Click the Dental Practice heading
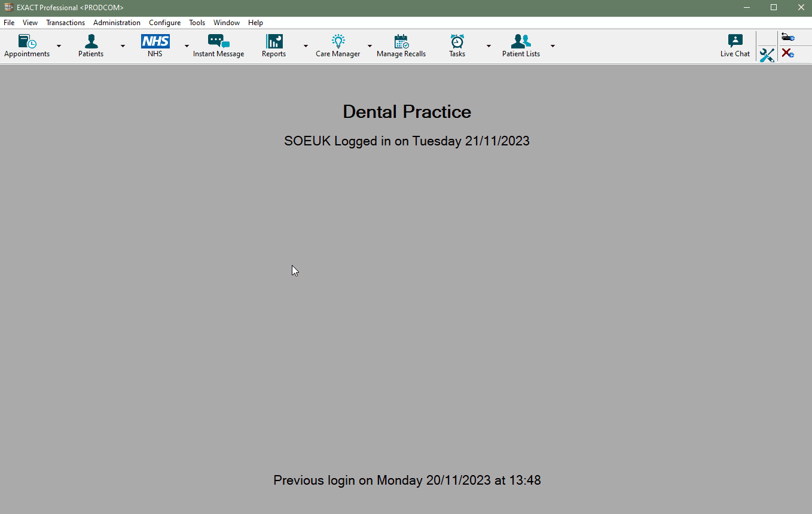This screenshot has height=514, width=812. [x=407, y=111]
